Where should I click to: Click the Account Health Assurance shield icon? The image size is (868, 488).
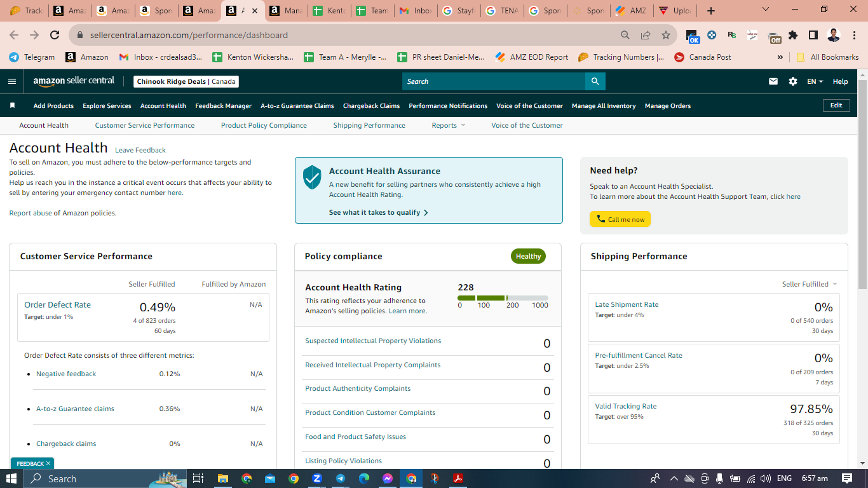(312, 177)
